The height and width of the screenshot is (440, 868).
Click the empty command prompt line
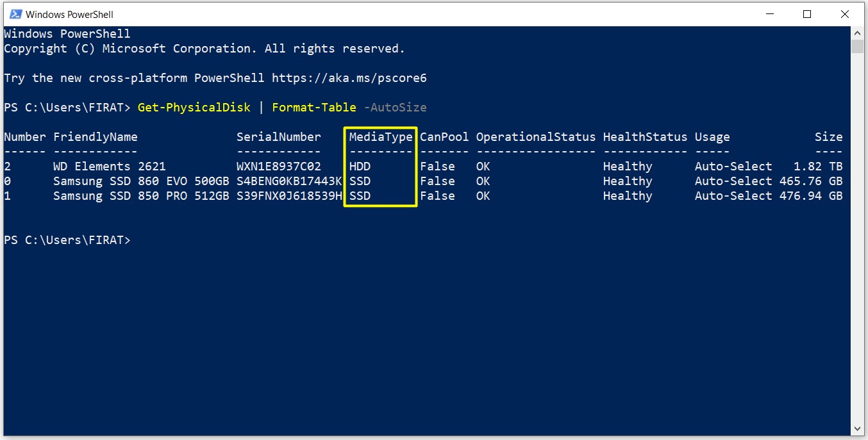click(67, 240)
